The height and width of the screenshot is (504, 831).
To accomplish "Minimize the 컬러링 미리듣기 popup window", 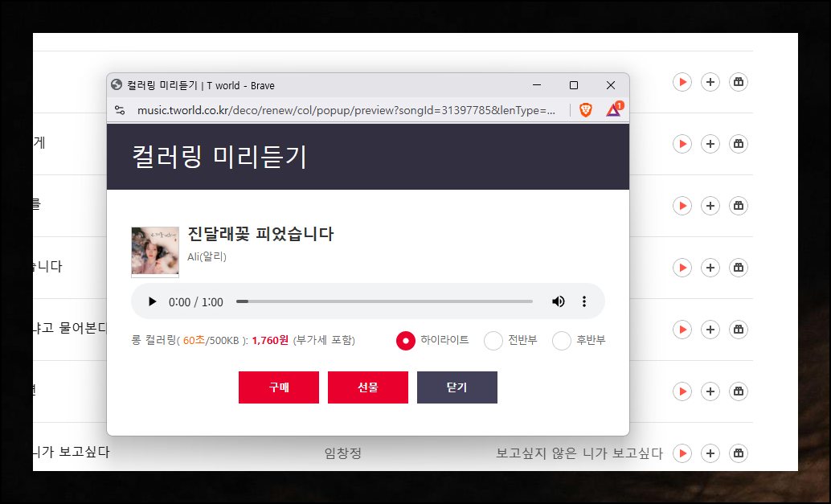I will 537,84.
